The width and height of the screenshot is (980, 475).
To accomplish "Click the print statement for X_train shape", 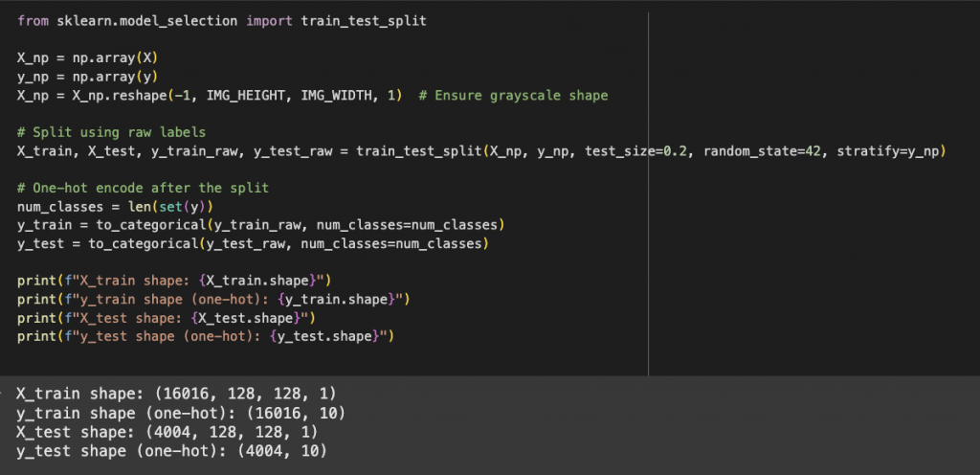I will tap(174, 281).
